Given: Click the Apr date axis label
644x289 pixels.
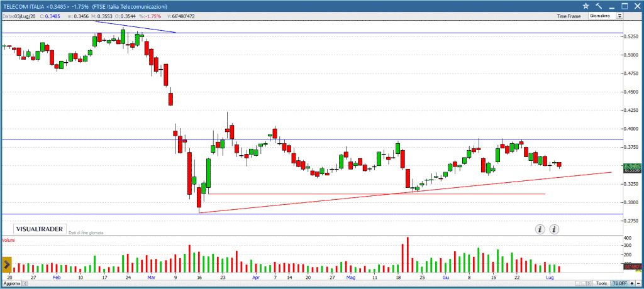Looking at the screenshot, I should pyautogui.click(x=257, y=277).
